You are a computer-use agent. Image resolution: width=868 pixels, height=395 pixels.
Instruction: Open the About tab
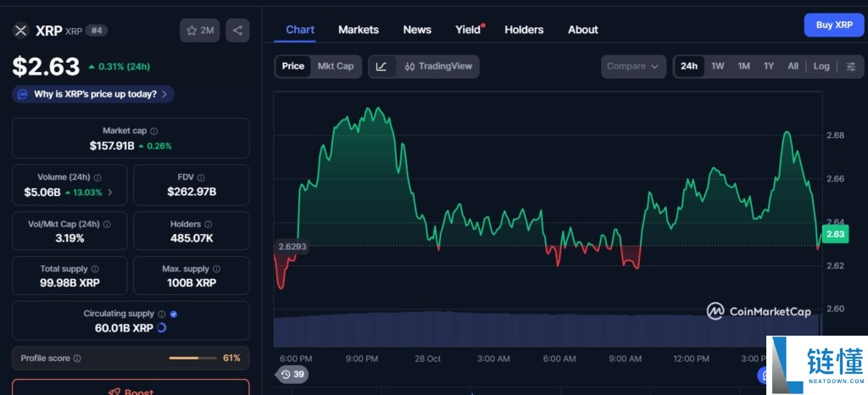[583, 30]
